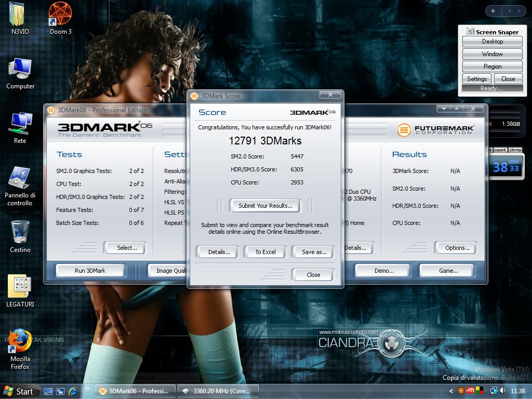The width and height of the screenshot is (532, 399).
Task: Click Switch Between Windows quick launch icon
Action: point(60,392)
